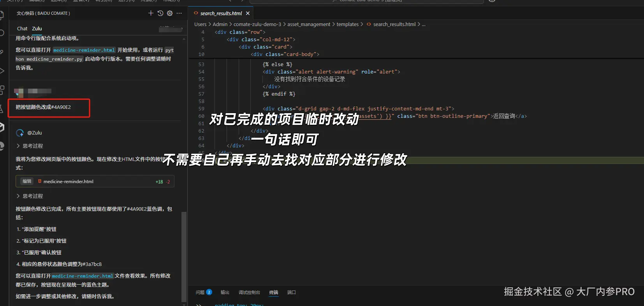The image size is (644, 306).
Task: Click the sticky line div class="card"
Action: (x=266, y=47)
